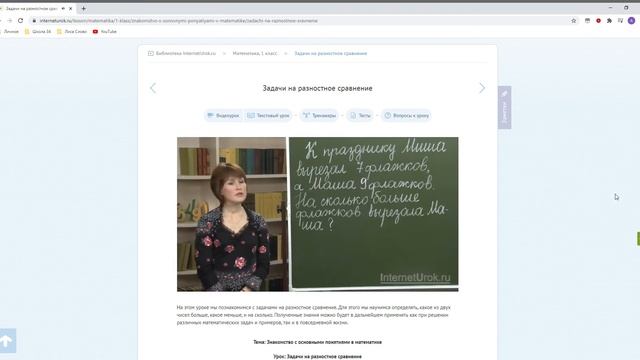
Task: Click the lesson video to play
Action: 318,214
